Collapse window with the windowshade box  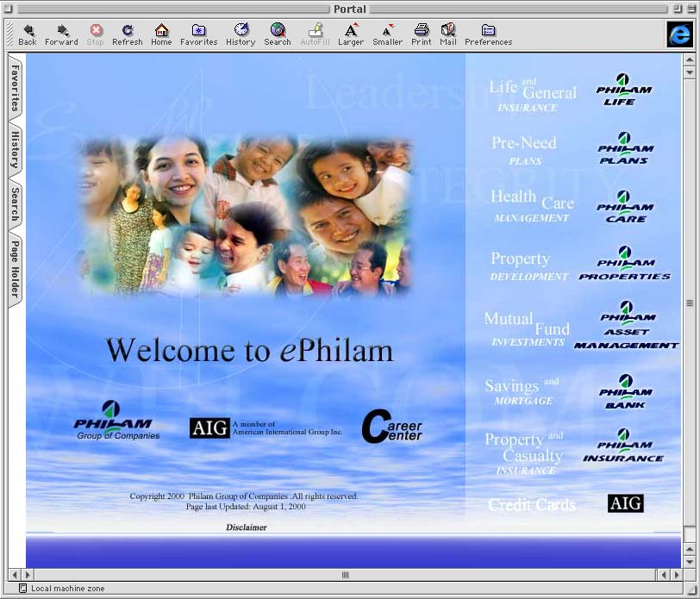[691, 9]
